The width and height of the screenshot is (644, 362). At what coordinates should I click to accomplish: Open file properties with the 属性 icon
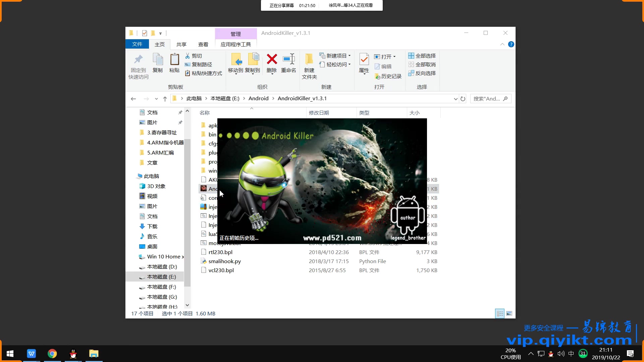[x=364, y=64]
